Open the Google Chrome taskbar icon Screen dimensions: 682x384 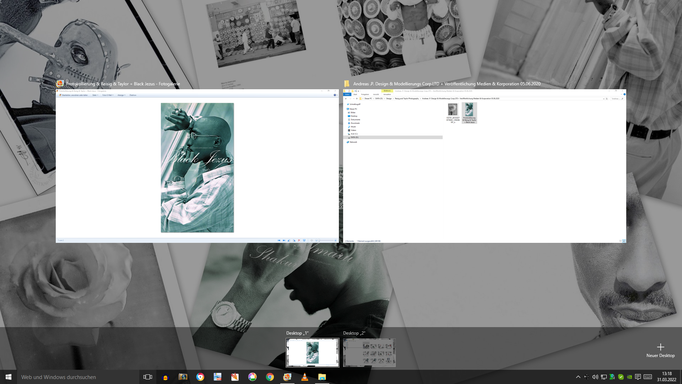270,377
